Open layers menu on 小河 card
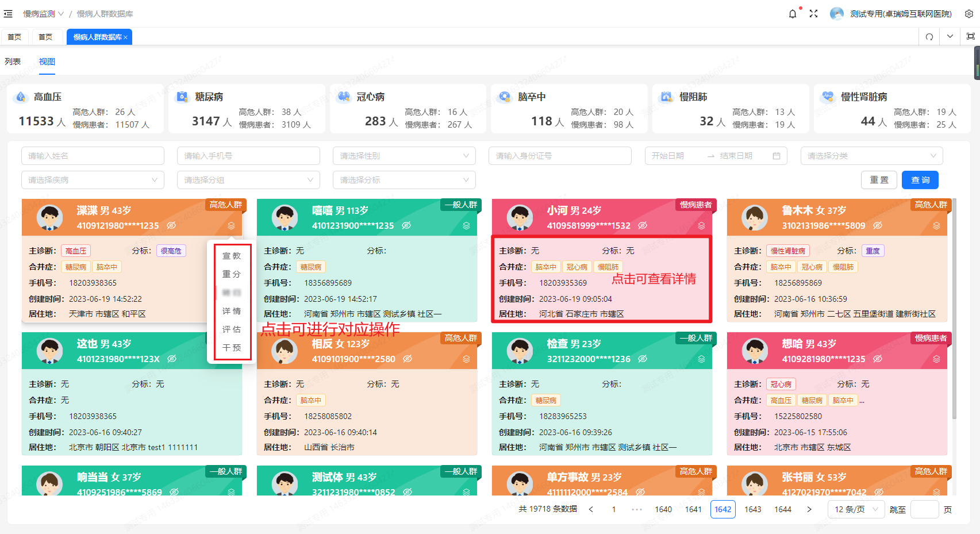Viewport: 980px width, 534px height. (x=701, y=226)
